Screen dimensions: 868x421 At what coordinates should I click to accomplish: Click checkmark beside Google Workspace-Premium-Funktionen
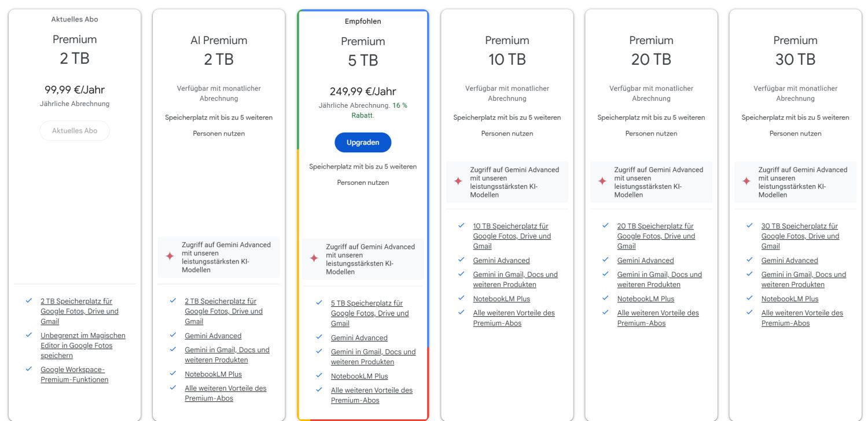click(29, 369)
